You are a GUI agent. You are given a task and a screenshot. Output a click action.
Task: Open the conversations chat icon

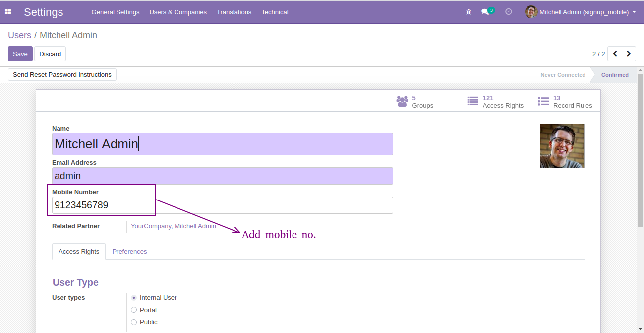[x=485, y=12]
